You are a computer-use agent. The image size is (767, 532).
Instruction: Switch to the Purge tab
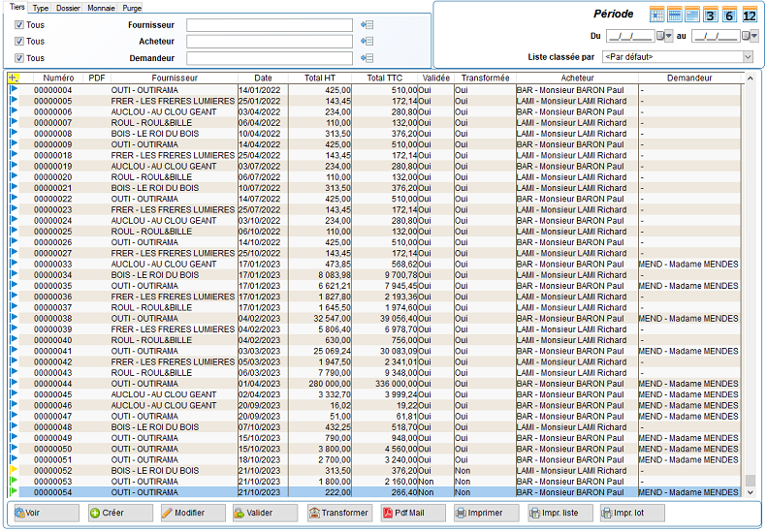coord(132,7)
